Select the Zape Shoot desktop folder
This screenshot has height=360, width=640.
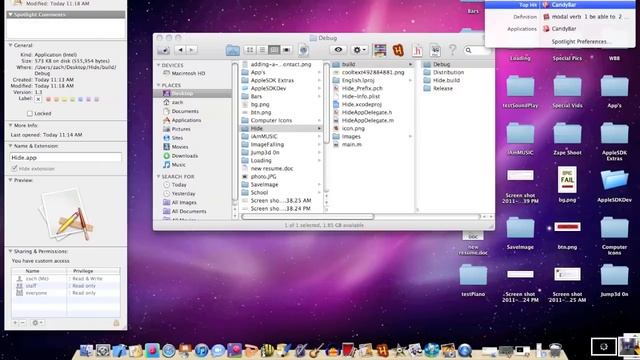click(567, 138)
